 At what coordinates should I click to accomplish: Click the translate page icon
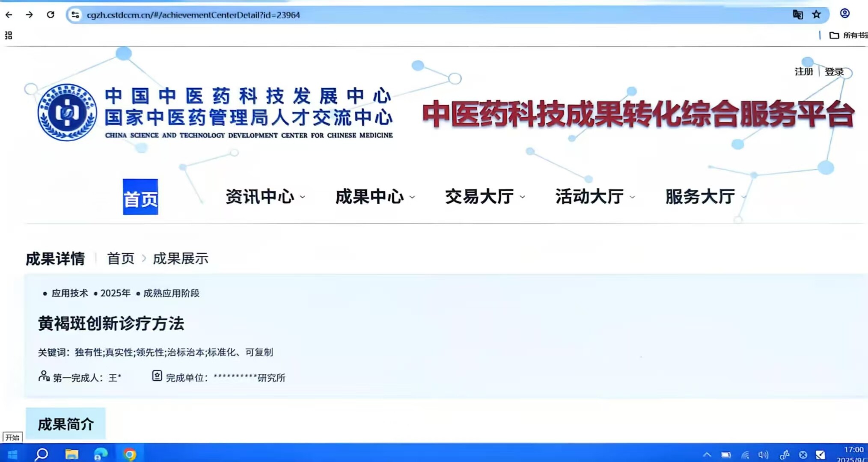[x=797, y=15]
